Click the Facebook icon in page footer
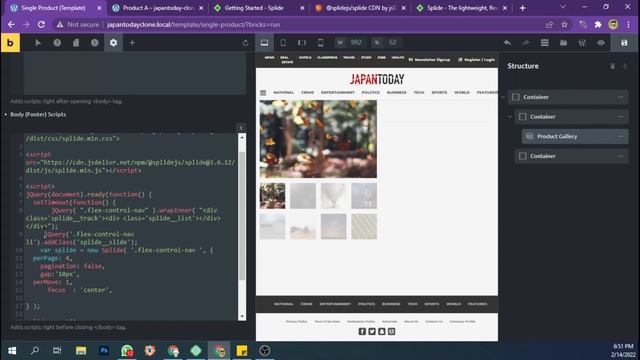The height and width of the screenshot is (360, 640). [362, 331]
